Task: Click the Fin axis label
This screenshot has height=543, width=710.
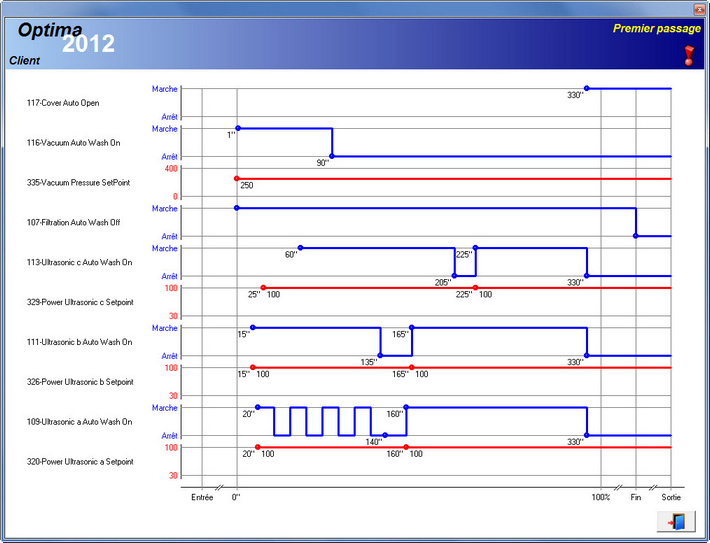Action: click(x=636, y=497)
